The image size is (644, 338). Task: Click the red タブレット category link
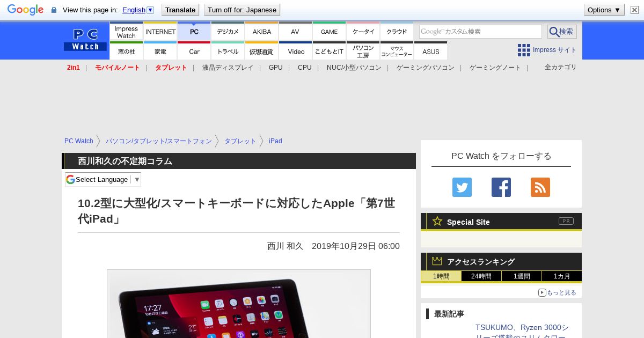[171, 68]
